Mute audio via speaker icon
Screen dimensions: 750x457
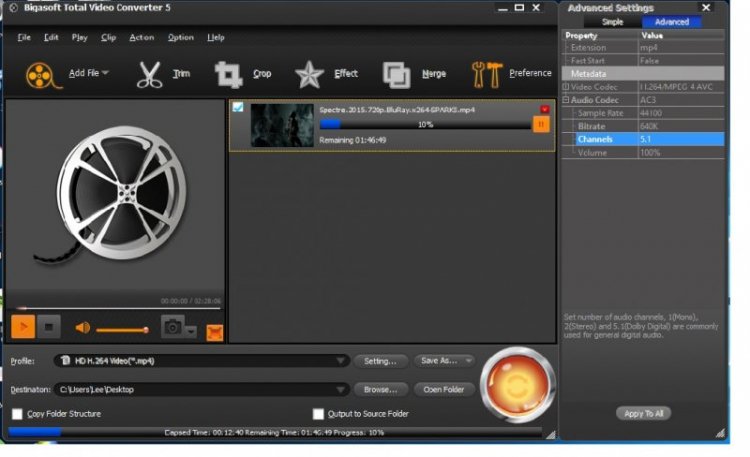(83, 328)
